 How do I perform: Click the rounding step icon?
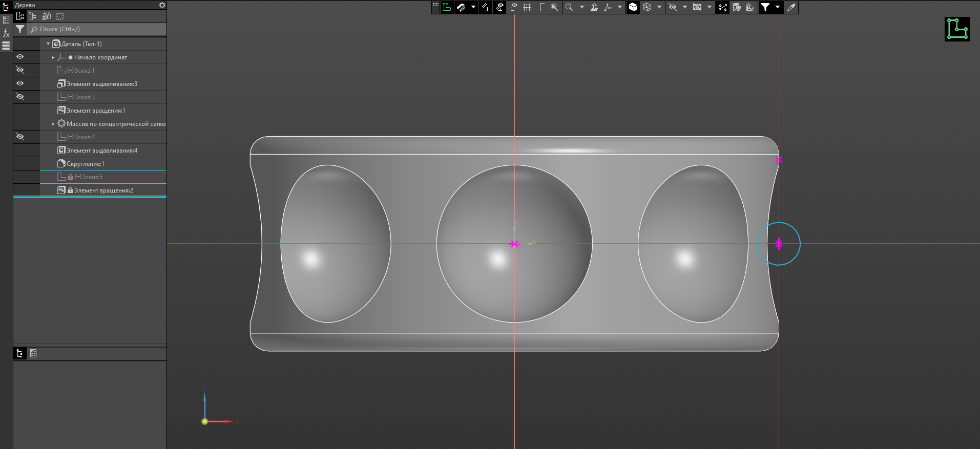tap(540, 7)
